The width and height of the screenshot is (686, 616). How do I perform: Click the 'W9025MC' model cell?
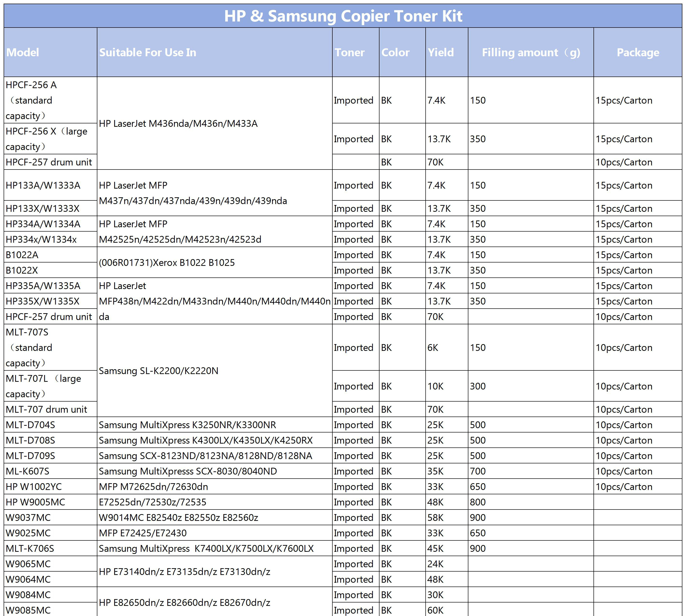point(50,533)
